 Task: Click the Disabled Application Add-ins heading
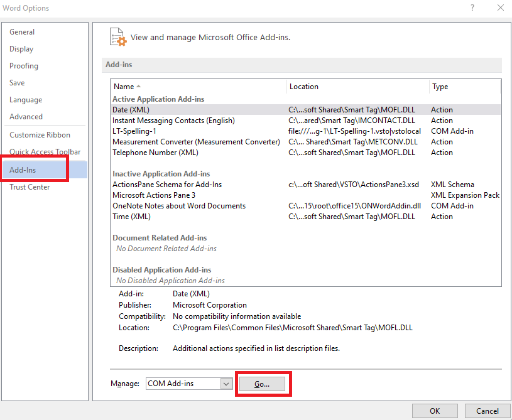pos(162,270)
